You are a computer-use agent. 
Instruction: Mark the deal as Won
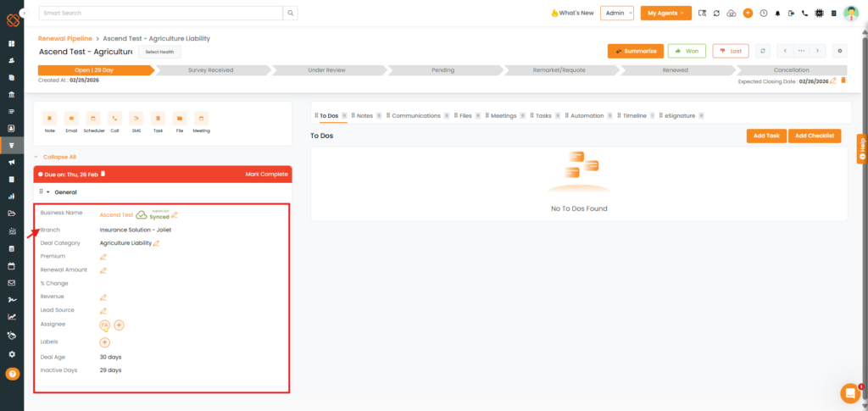coord(687,51)
